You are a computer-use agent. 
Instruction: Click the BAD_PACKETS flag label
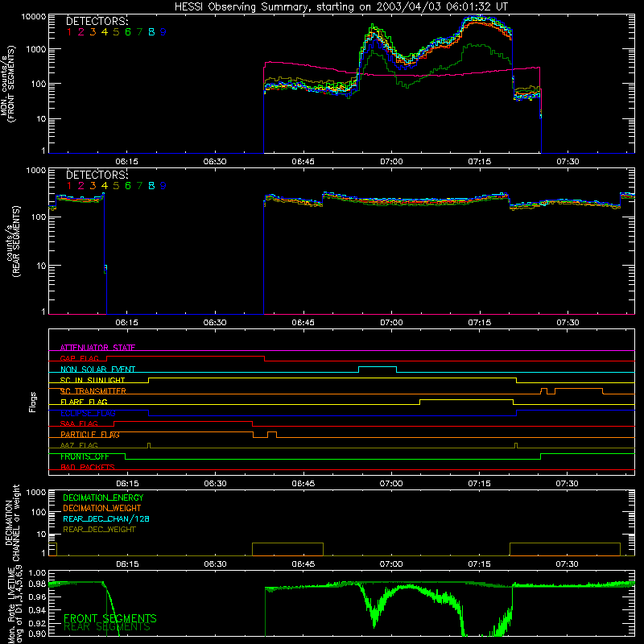[88, 467]
